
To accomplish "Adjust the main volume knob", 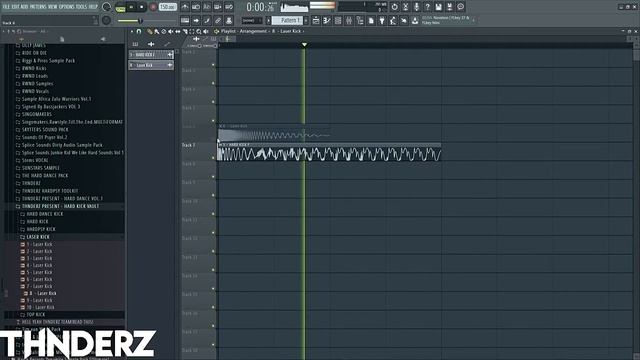I will click(106, 7).
